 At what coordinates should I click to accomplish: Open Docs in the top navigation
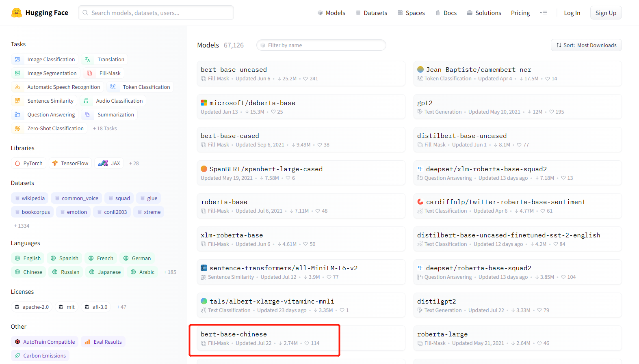(x=446, y=13)
